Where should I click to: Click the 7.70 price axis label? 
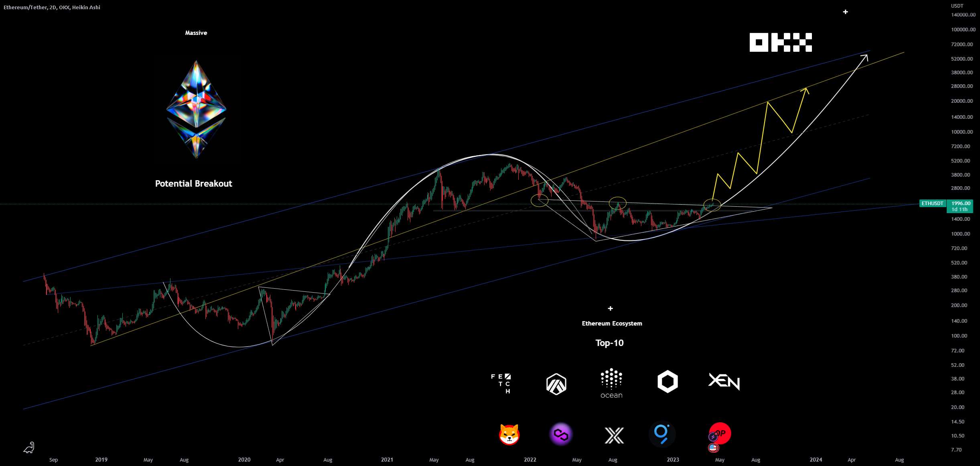[x=956, y=450]
